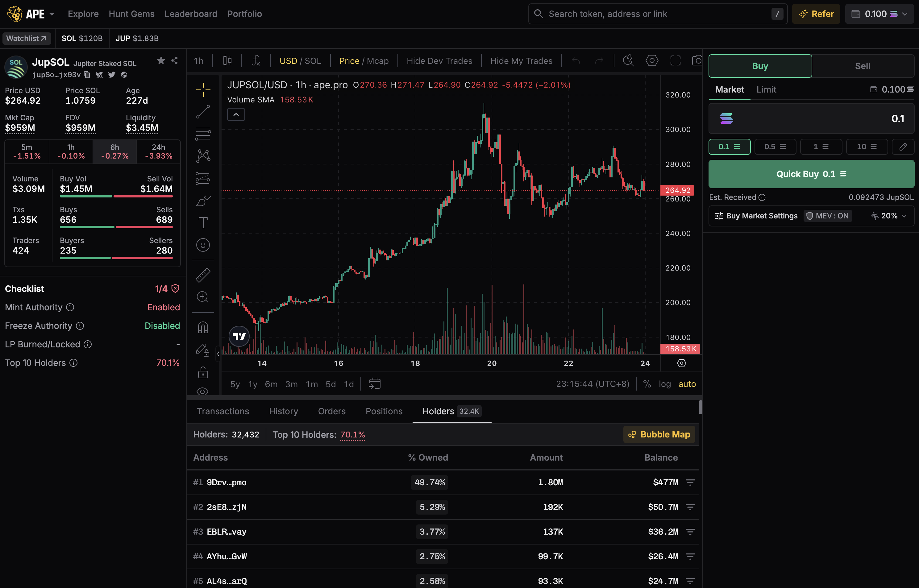919x588 pixels.
Task: Select the trend line drawing tool
Action: point(203,112)
